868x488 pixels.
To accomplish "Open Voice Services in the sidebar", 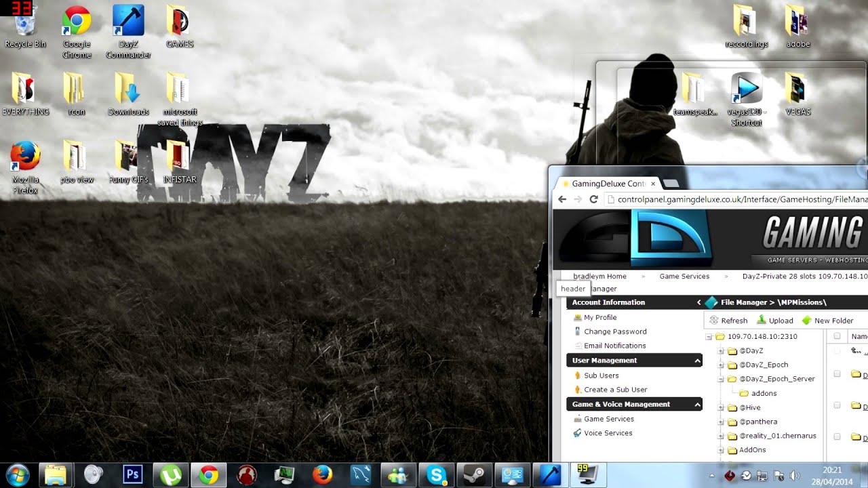I will click(x=608, y=433).
